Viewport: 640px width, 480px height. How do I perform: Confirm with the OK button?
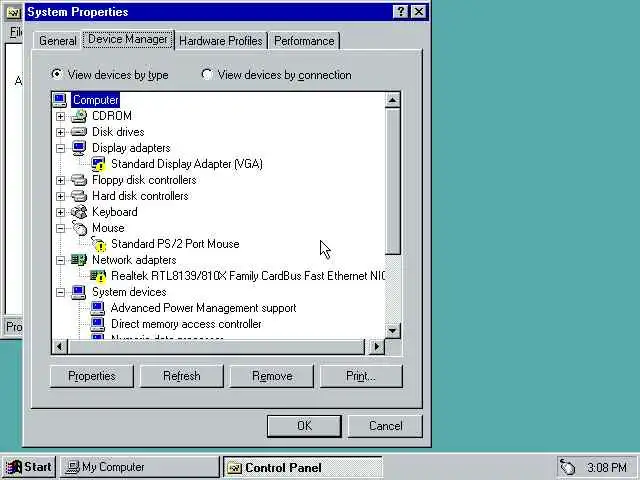(304, 426)
